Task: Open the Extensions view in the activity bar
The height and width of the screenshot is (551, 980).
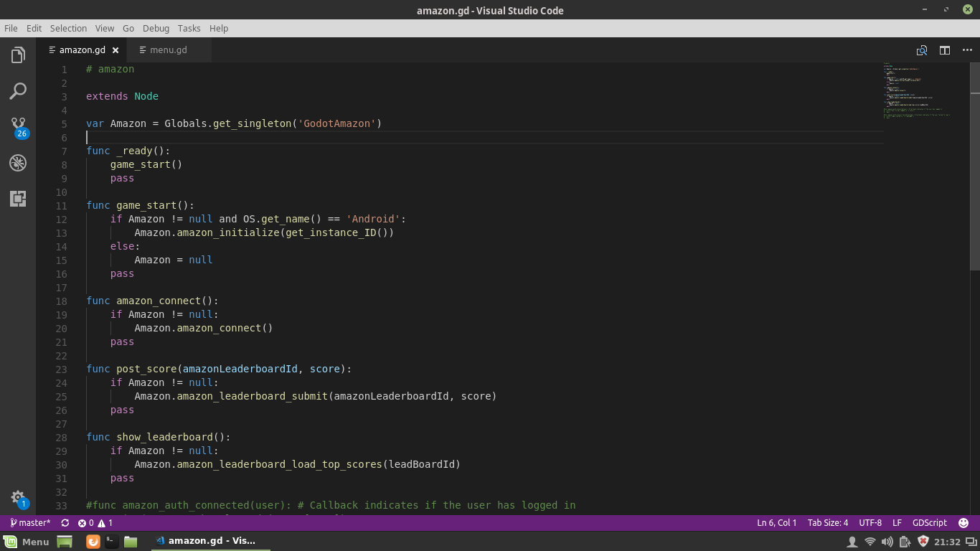Action: [x=18, y=199]
